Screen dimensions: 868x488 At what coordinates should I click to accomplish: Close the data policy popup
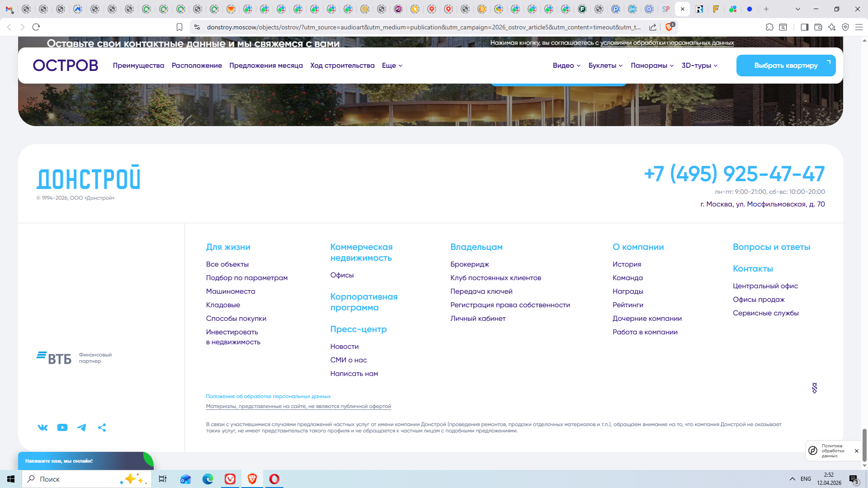[x=856, y=451]
